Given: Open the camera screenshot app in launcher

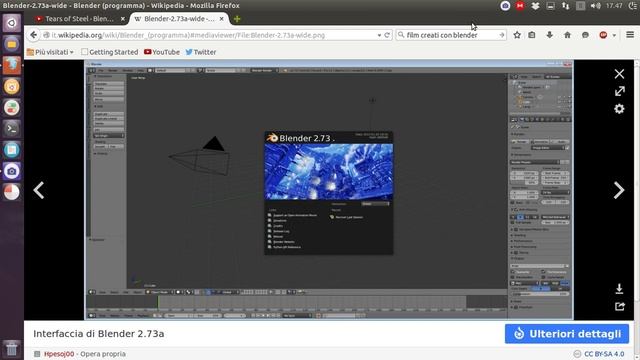Looking at the screenshot, I should (x=11, y=171).
